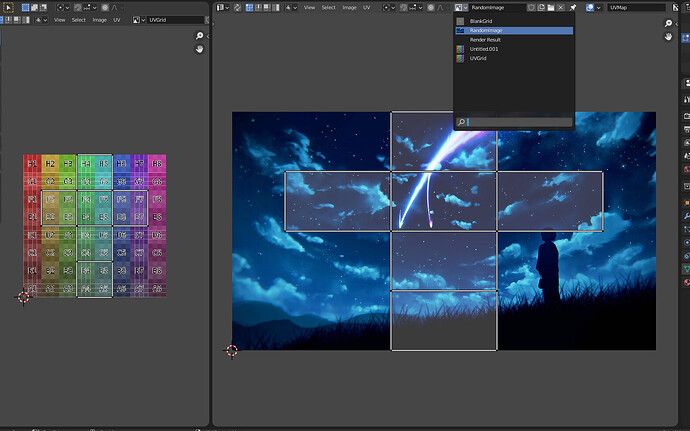Click the UVGrid thumbnail icon in the image list
This screenshot has width=690, height=431.
click(460, 58)
